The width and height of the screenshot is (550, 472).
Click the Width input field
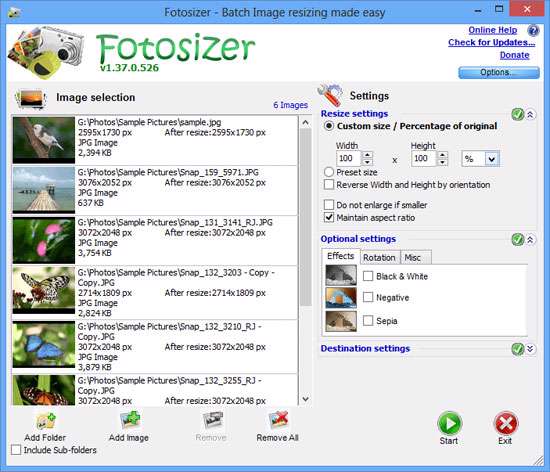click(349, 159)
